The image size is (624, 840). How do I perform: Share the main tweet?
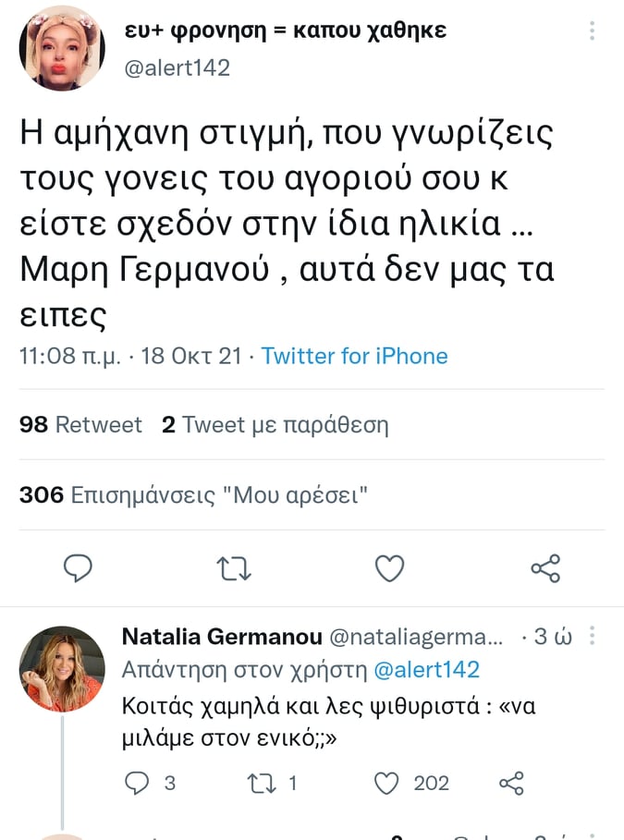tap(545, 568)
